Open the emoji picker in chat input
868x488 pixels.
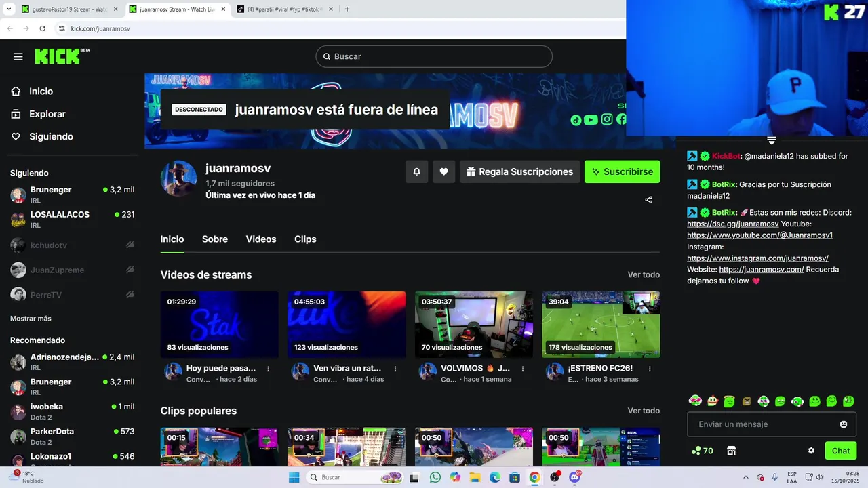[844, 424]
